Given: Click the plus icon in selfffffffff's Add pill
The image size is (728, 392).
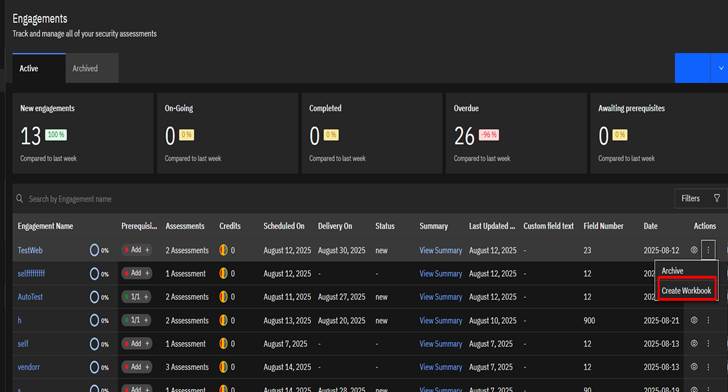Looking at the screenshot, I should pyautogui.click(x=147, y=273).
